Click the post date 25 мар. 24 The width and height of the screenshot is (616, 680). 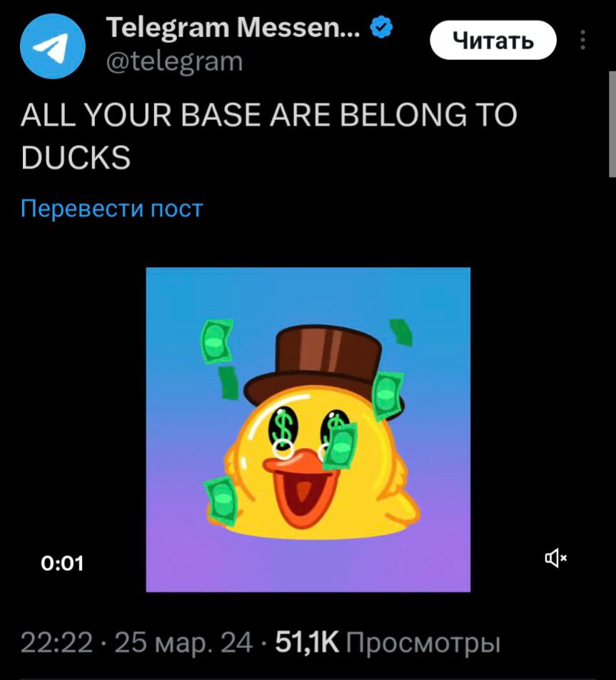183,643
